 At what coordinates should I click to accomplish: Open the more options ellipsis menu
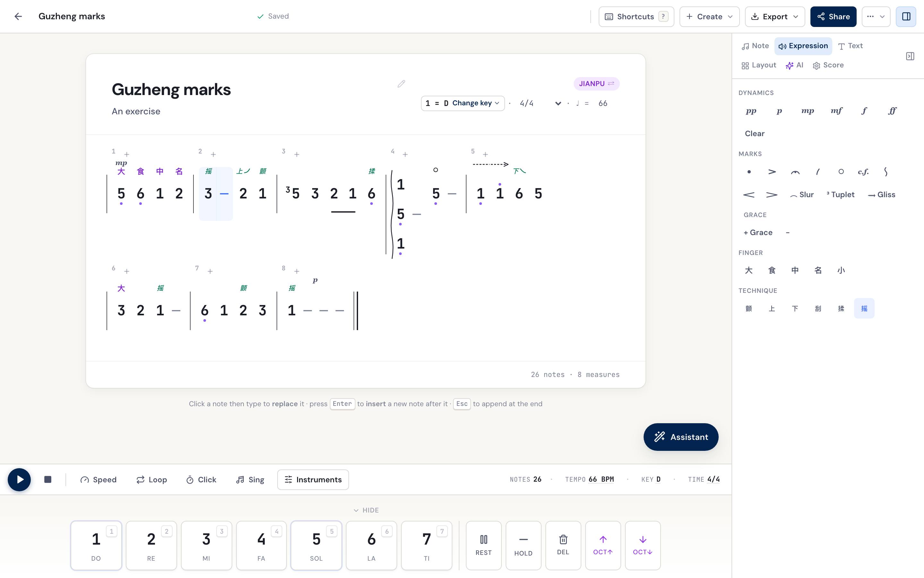[x=876, y=16]
